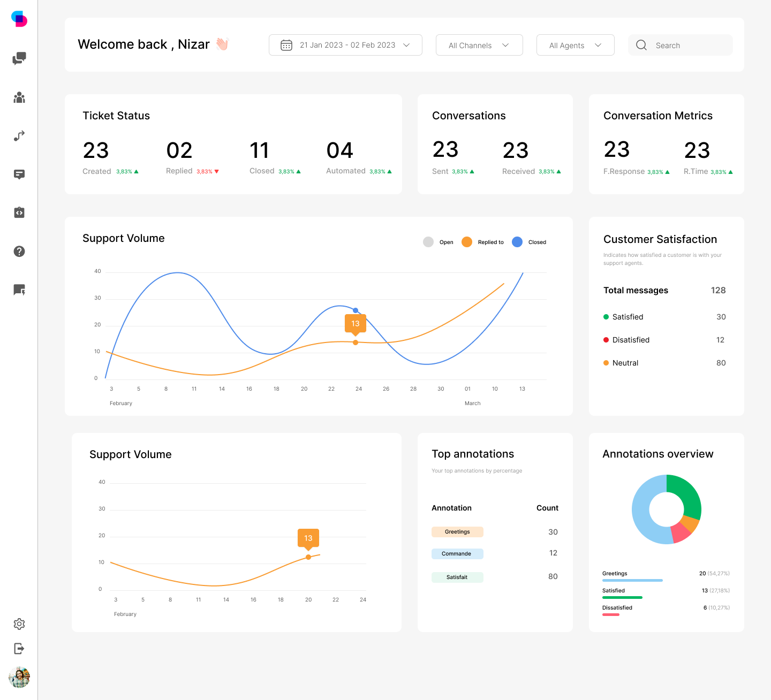
Task: Toggle the Open legend in Support Volume
Action: coord(437,242)
